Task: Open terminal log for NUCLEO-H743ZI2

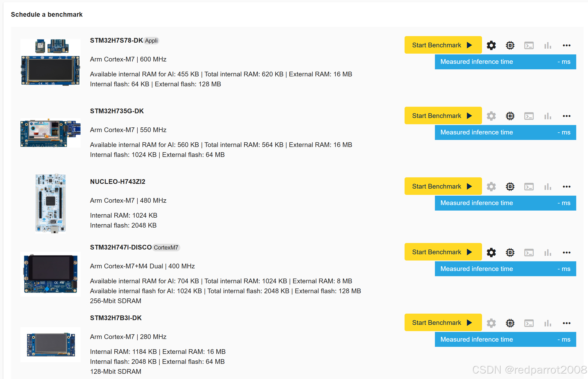Action: 529,187
